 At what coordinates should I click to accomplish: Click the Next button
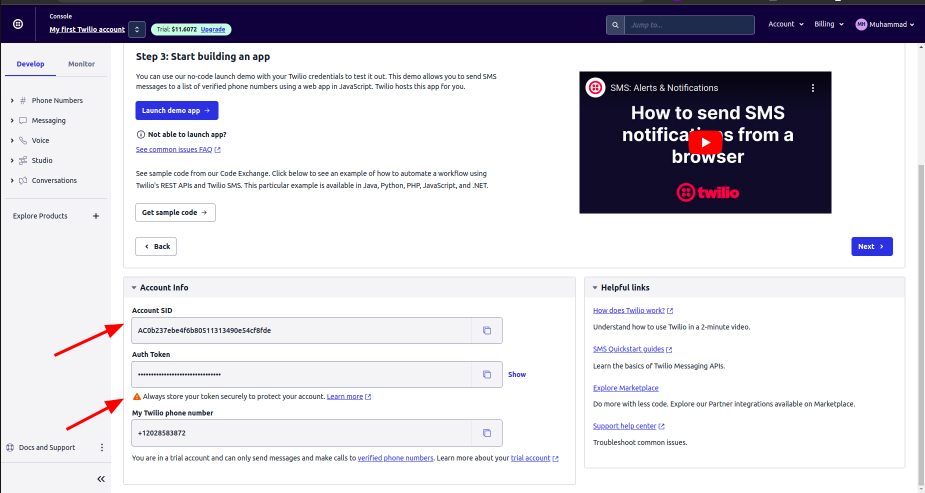(871, 246)
